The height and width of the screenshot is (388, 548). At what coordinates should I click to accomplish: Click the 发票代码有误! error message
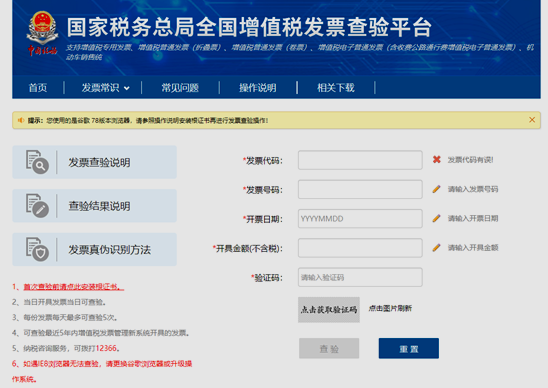click(x=470, y=160)
